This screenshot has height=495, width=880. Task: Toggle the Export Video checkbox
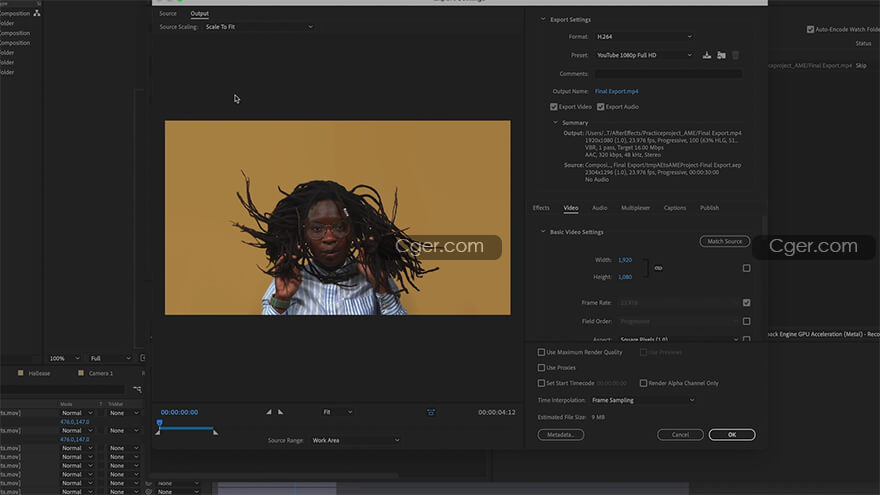coord(554,107)
